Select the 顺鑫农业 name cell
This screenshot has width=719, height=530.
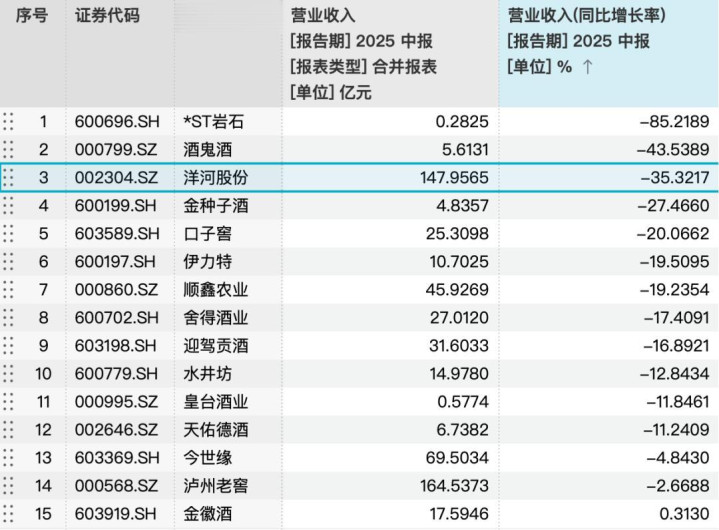click(x=216, y=289)
